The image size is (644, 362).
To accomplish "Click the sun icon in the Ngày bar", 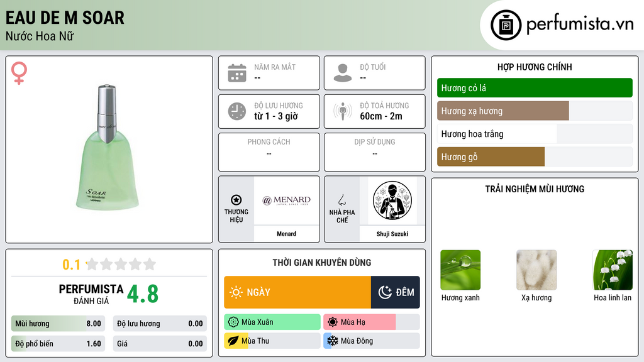I will pos(236,292).
